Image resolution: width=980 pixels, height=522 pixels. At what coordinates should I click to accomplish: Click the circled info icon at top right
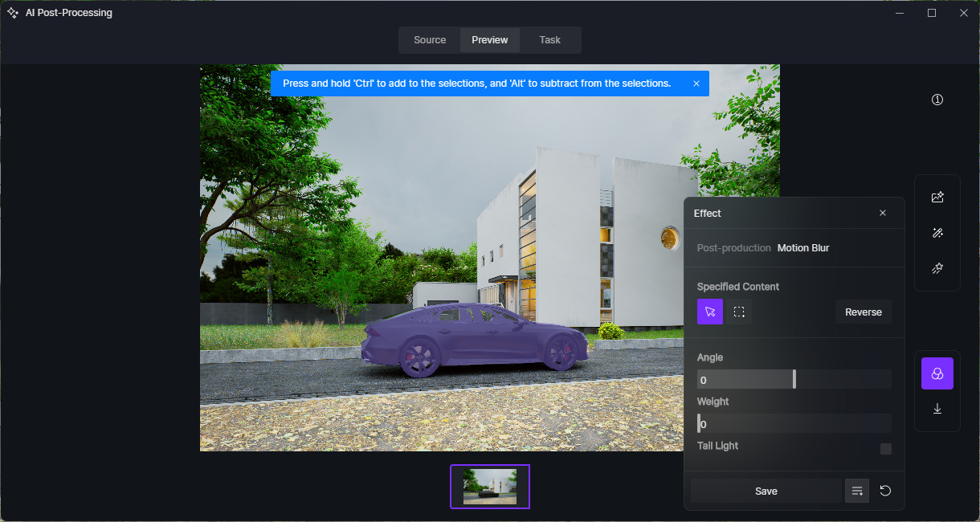tap(937, 100)
